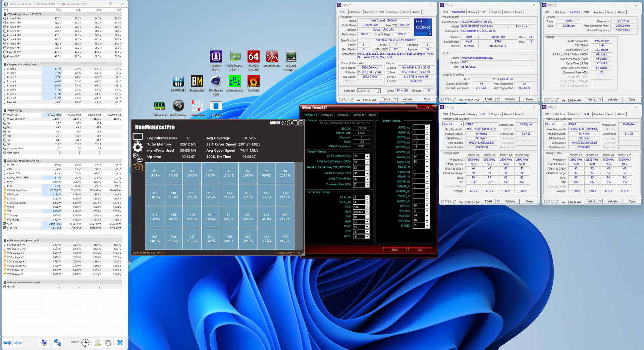Open the prime95.exe desktop icon
The width and height of the screenshot is (644, 350).
click(234, 83)
